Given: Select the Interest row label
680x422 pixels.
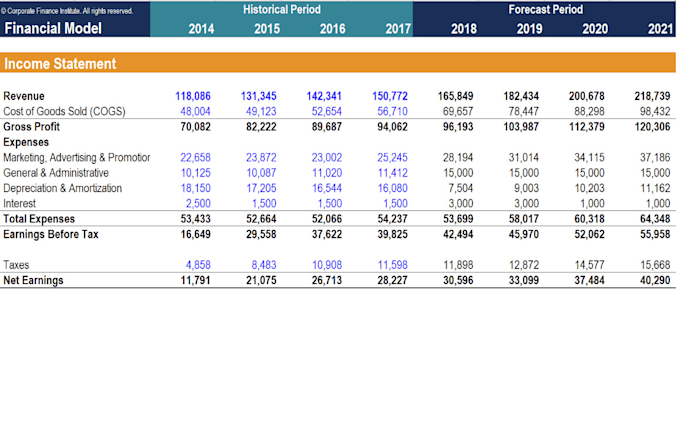Looking at the screenshot, I should coord(20,204).
